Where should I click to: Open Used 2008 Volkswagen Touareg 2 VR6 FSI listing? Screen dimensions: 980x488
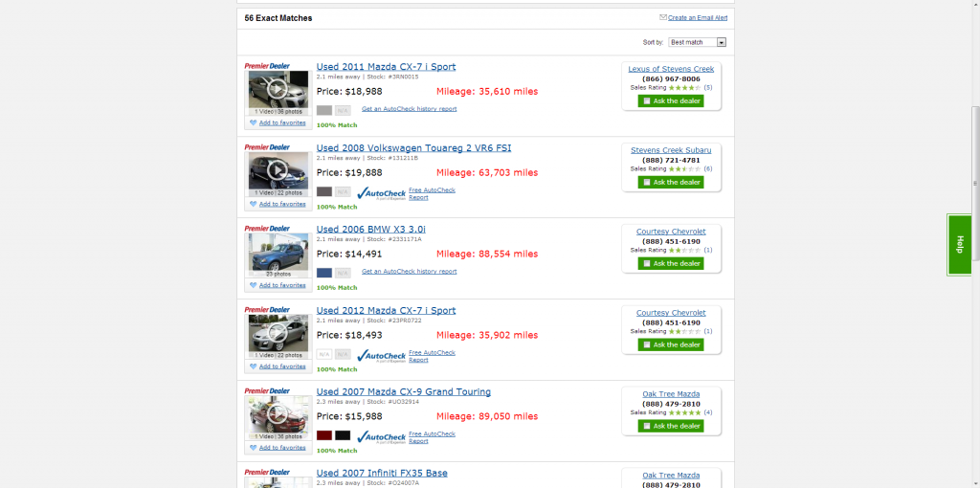pos(413,148)
